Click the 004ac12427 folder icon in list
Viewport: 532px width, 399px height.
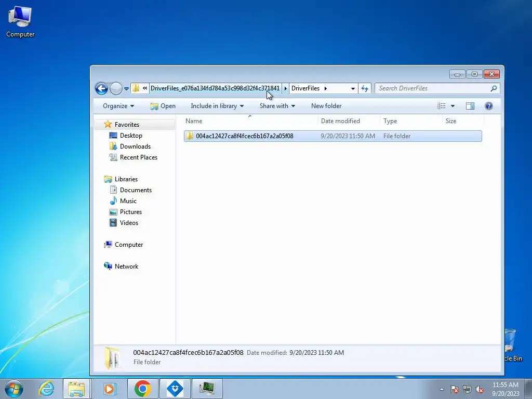tap(190, 136)
